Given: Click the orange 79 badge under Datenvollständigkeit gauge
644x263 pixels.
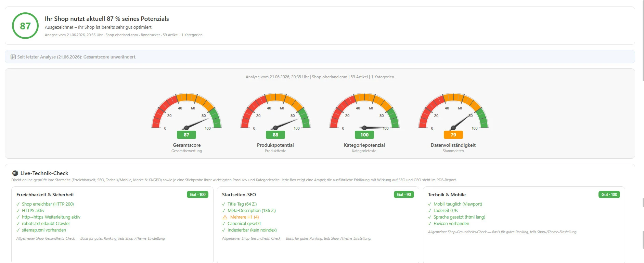Looking at the screenshot, I should 453,135.
